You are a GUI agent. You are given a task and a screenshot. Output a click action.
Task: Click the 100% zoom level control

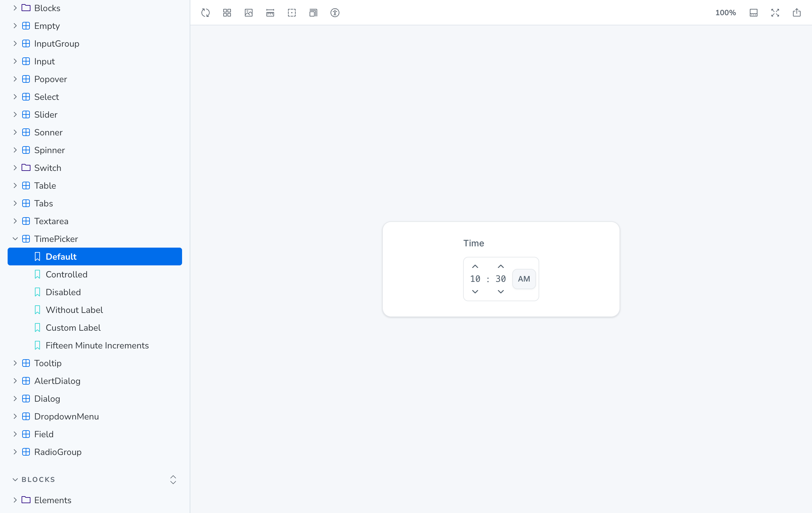[726, 12]
